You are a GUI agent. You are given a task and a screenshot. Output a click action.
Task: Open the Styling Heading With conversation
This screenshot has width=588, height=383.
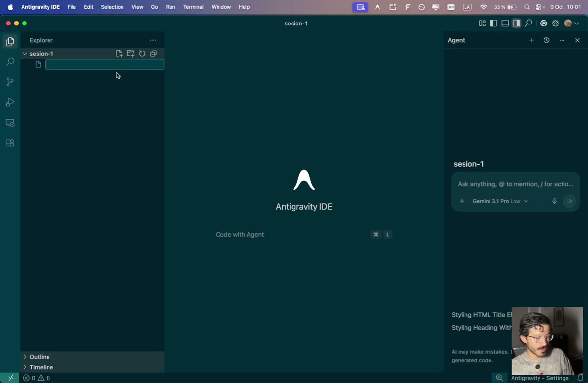coord(482,328)
